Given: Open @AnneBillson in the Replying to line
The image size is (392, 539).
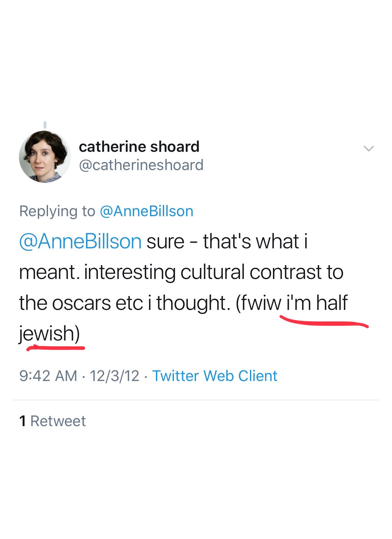Looking at the screenshot, I should (146, 211).
